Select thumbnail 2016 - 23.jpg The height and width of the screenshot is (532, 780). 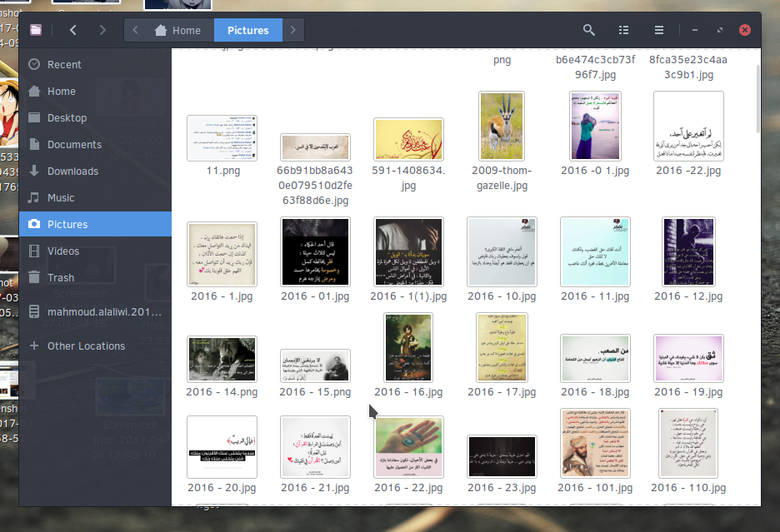click(502, 456)
